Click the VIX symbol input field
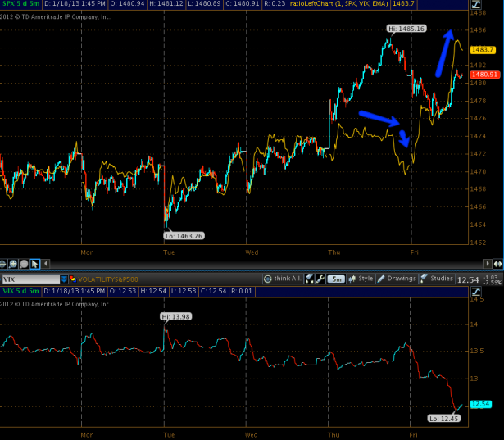The height and width of the screenshot is (440, 504). click(x=31, y=279)
